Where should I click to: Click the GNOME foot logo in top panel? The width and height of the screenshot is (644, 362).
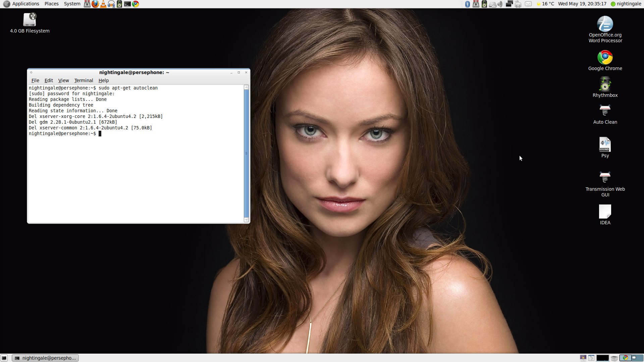[x=6, y=4]
